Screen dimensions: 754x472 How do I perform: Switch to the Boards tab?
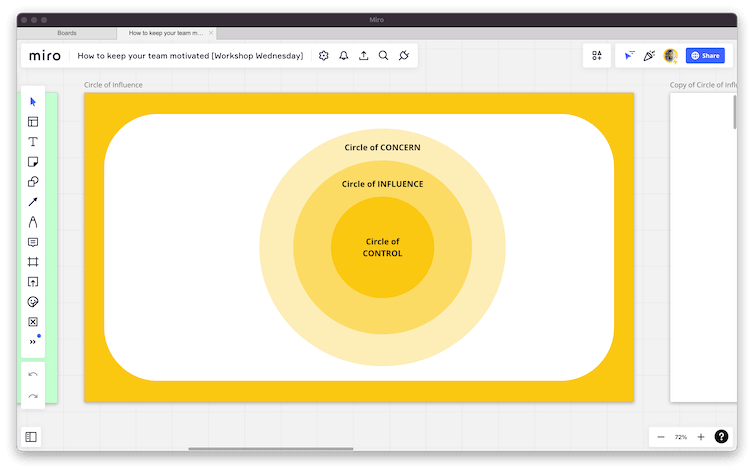(x=67, y=33)
